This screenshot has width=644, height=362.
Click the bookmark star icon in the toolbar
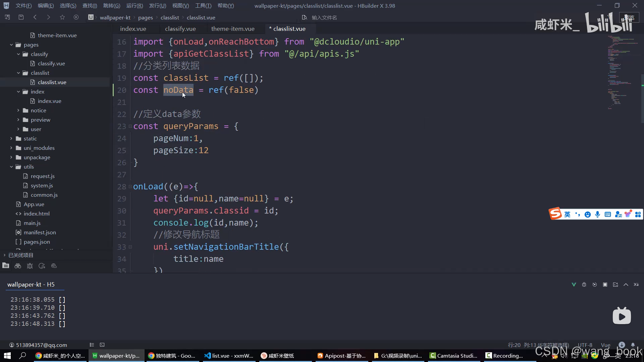[x=62, y=17]
